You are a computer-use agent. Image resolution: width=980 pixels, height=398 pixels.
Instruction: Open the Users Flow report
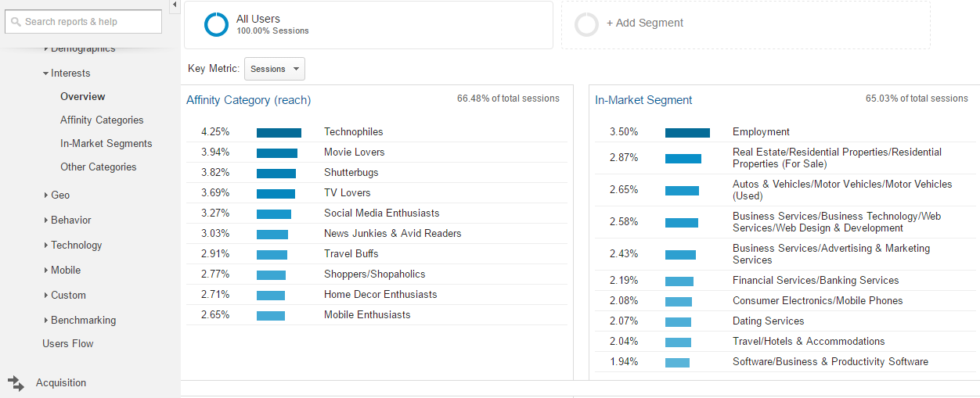pos(67,343)
